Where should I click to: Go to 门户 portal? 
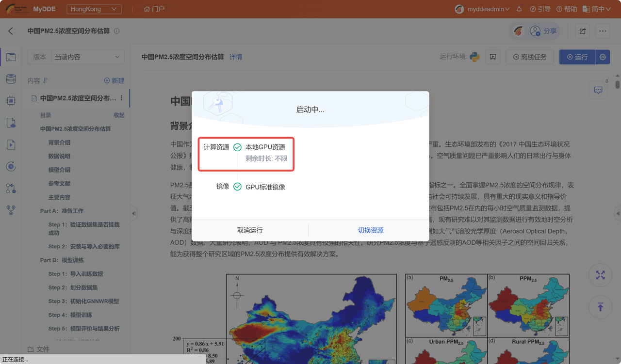pyautogui.click(x=154, y=9)
